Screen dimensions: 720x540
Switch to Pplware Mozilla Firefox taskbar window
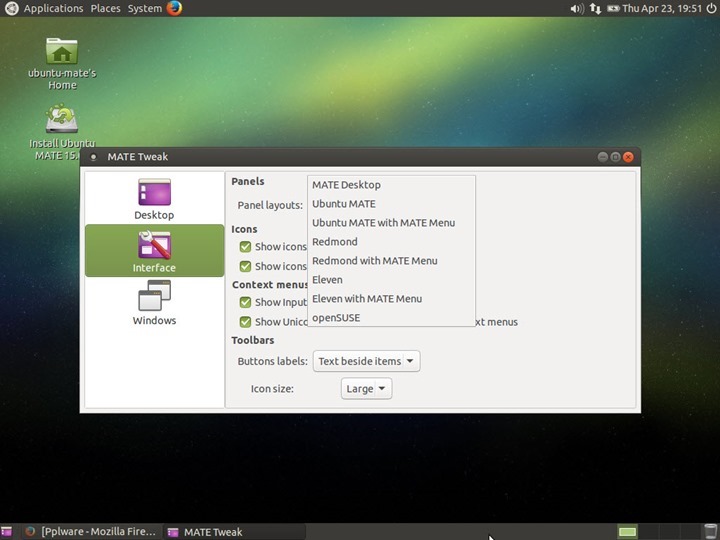coord(91,532)
